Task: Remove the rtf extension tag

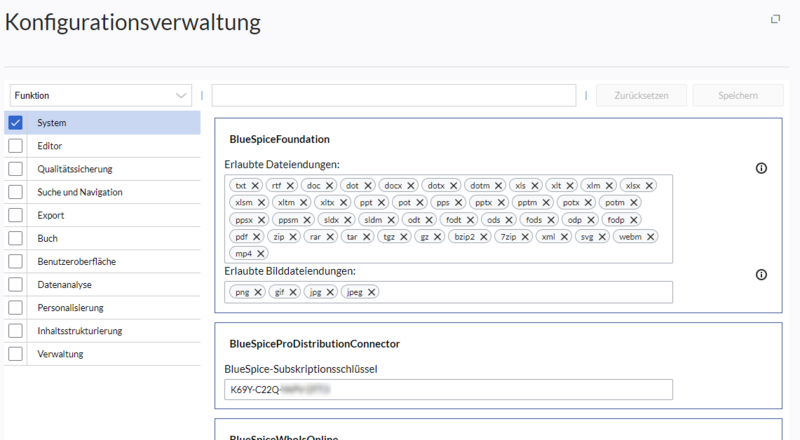Action: click(290, 186)
